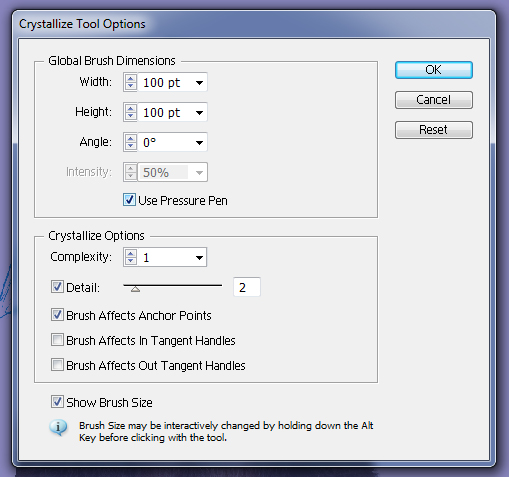Toggle the Detail checkbox
This screenshot has width=509, height=477.
click(x=57, y=287)
